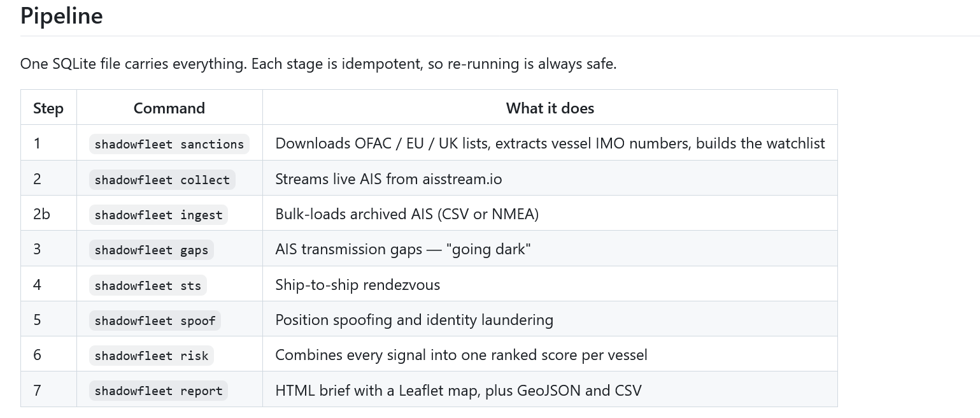The width and height of the screenshot is (980, 418).
Task: Click the shadowfleet gaps command code
Action: [152, 250]
